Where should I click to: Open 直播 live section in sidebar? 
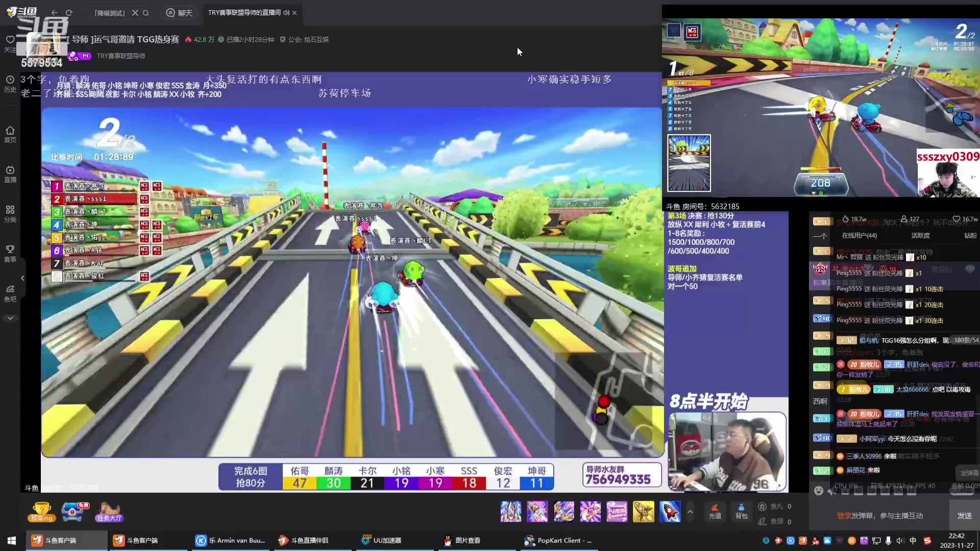(x=10, y=174)
